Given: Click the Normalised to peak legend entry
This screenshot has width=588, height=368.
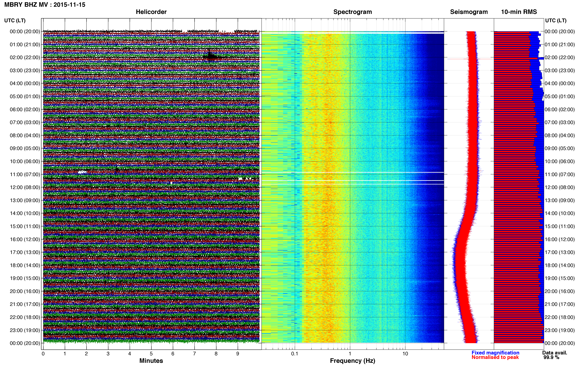Looking at the screenshot, I should pos(495,357).
